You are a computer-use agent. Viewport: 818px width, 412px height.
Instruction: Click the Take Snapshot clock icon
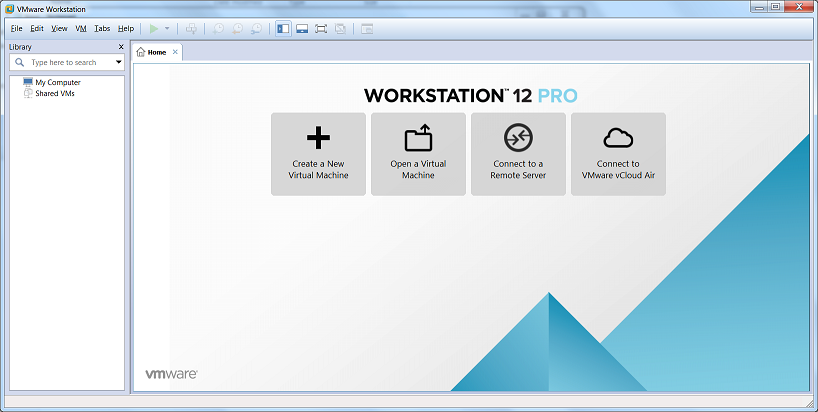point(219,29)
